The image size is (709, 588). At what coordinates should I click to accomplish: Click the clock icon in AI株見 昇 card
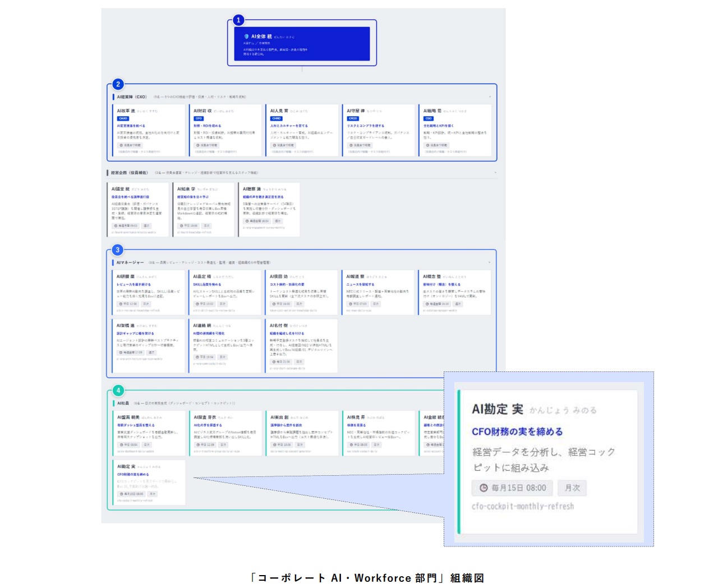pos(351,444)
